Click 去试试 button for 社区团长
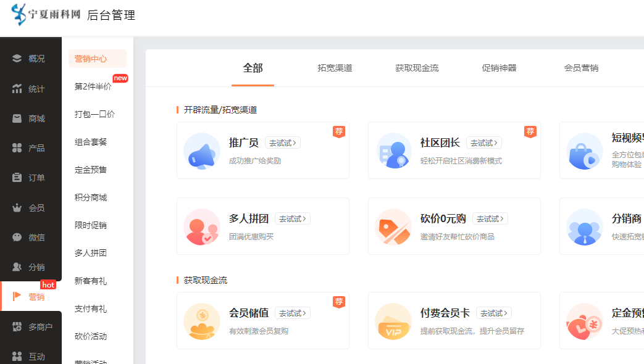The width and height of the screenshot is (644, 364). pyautogui.click(x=484, y=143)
